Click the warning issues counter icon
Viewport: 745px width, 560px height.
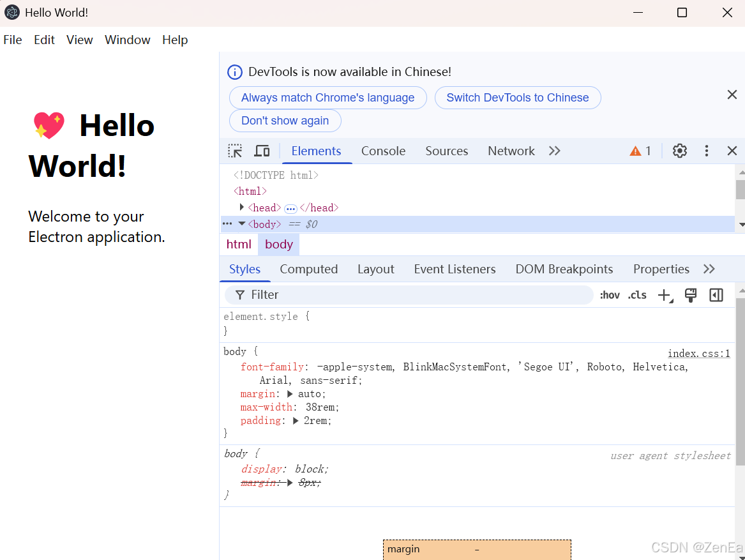click(640, 151)
